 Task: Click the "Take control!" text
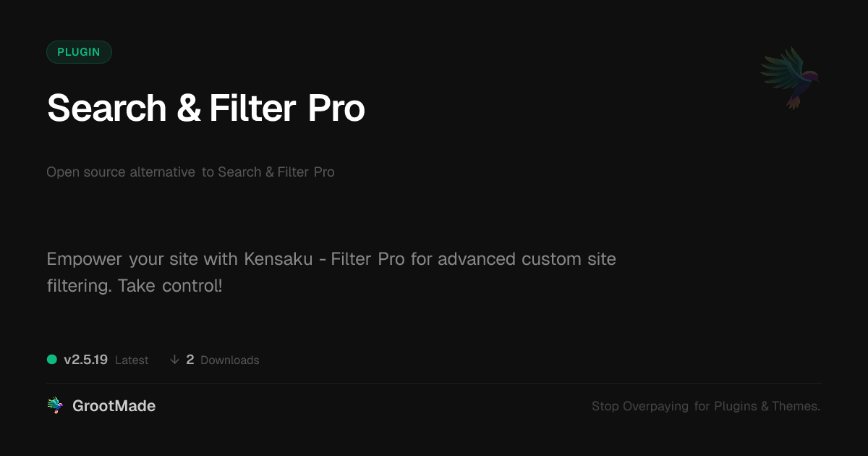coord(170,286)
